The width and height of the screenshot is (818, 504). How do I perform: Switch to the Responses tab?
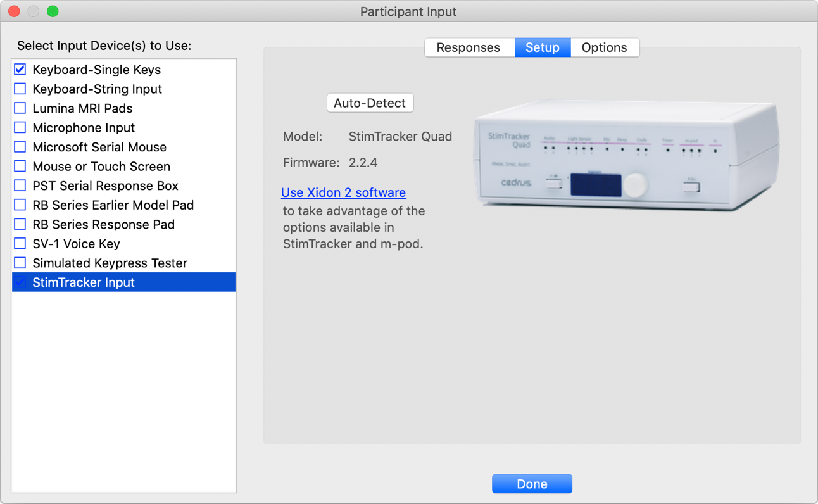[469, 47]
